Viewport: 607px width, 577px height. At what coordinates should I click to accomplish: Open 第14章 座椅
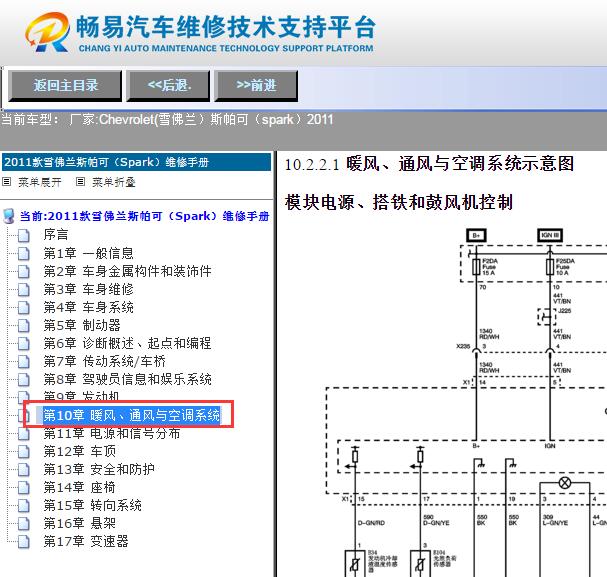click(79, 487)
